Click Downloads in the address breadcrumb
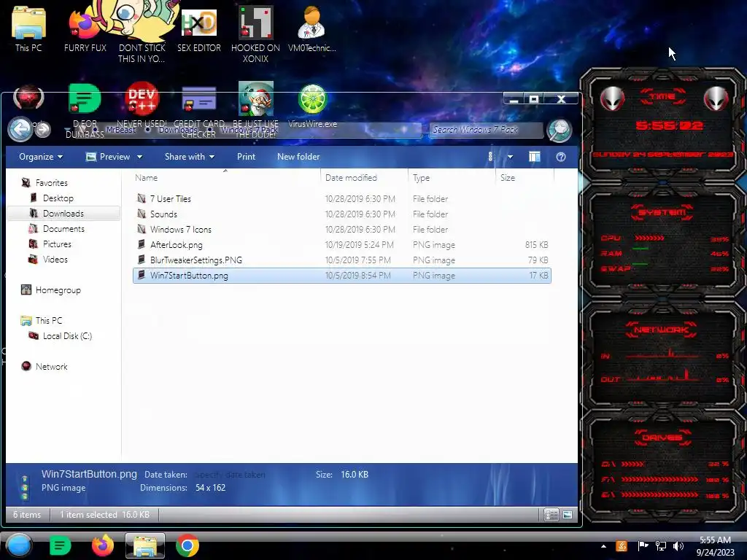This screenshot has width=747, height=560. pyautogui.click(x=178, y=130)
